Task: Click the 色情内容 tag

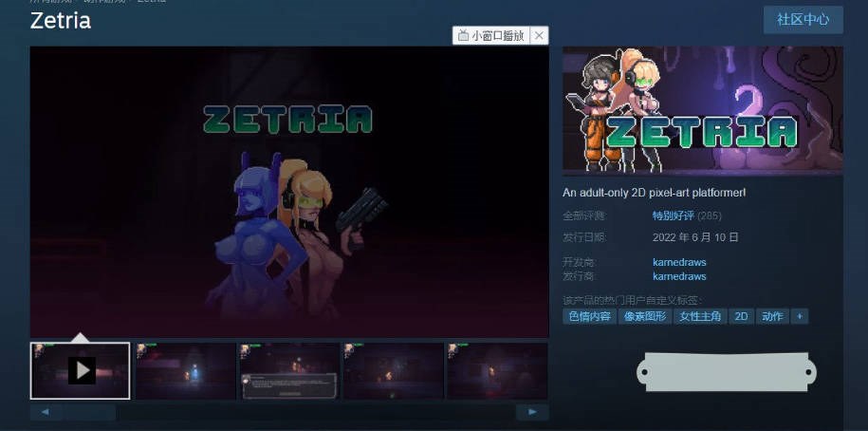Action: click(589, 316)
